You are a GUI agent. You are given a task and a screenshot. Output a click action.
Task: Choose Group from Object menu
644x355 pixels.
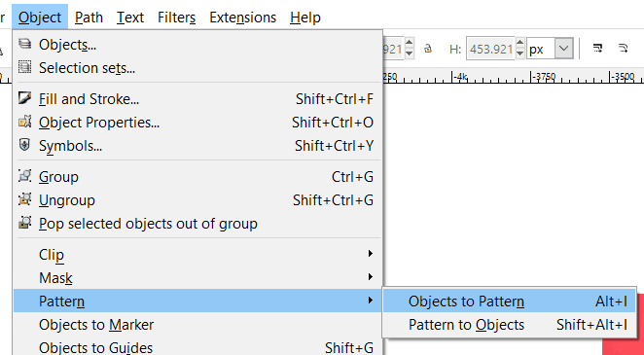(x=197, y=177)
